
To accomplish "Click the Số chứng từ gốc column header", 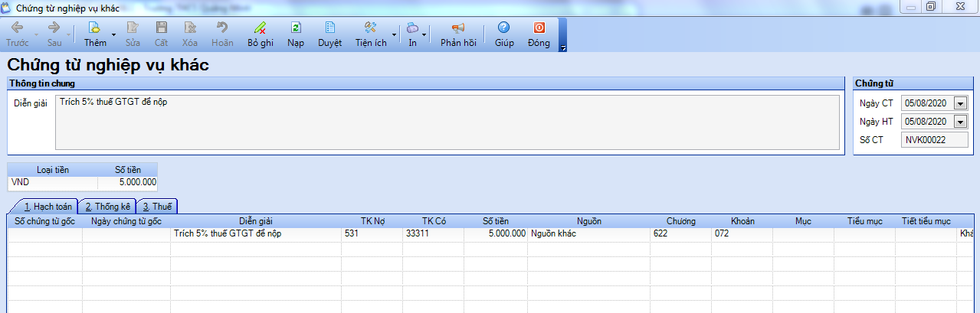I will [45, 221].
